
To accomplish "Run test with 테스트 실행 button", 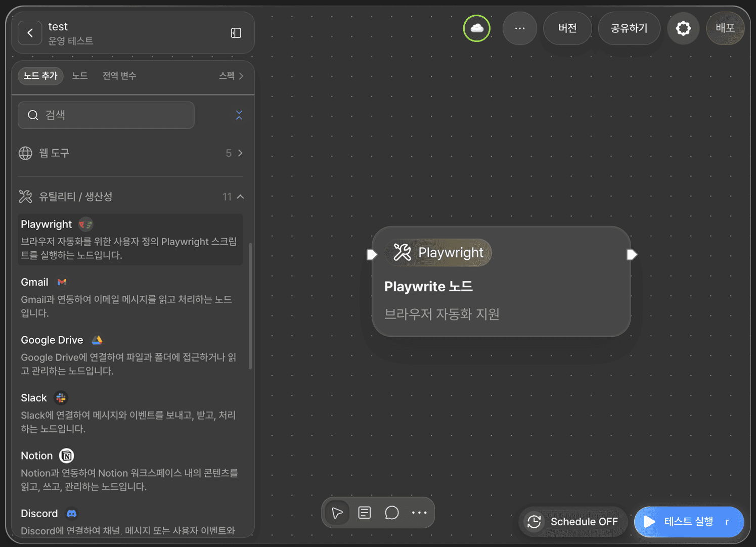I will (x=689, y=522).
